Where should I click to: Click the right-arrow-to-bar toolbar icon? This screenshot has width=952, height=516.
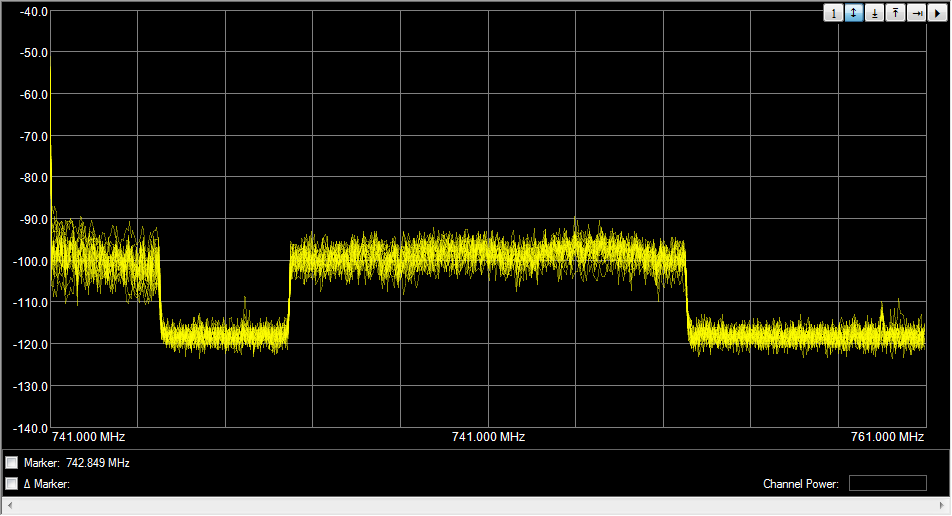(916, 14)
